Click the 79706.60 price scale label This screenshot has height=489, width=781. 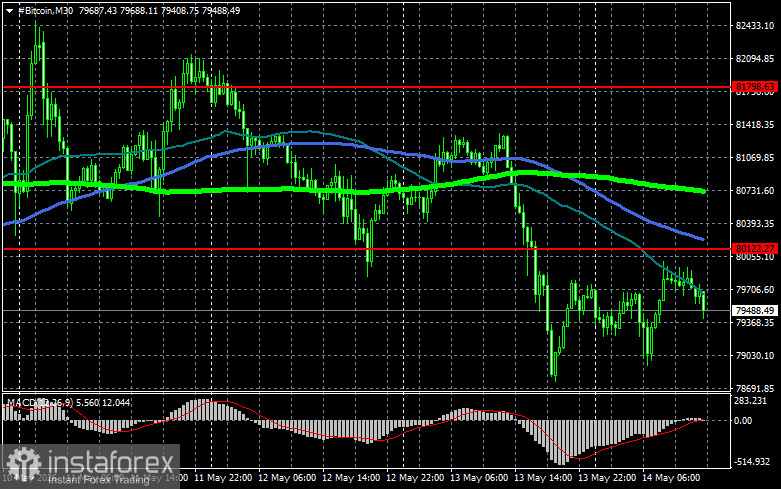point(755,289)
